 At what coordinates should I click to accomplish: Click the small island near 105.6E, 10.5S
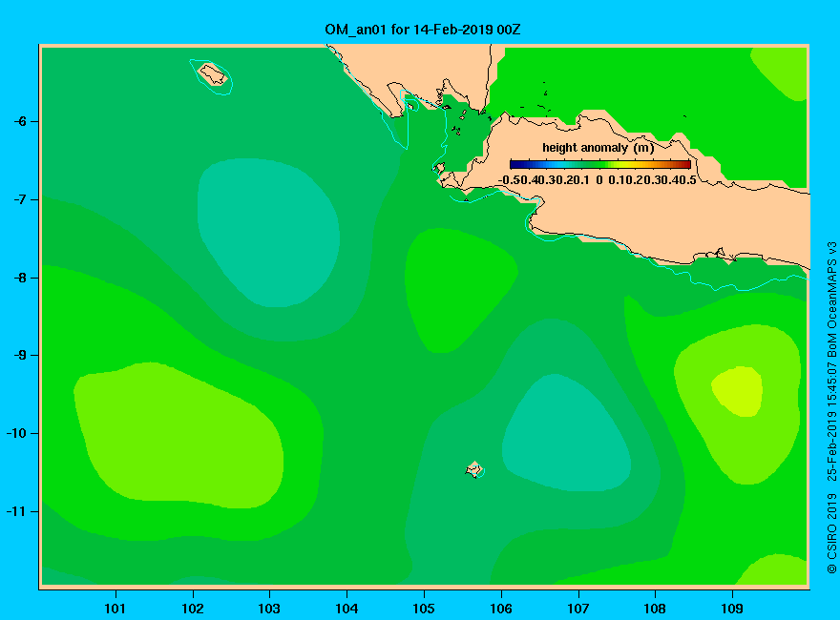click(x=474, y=469)
